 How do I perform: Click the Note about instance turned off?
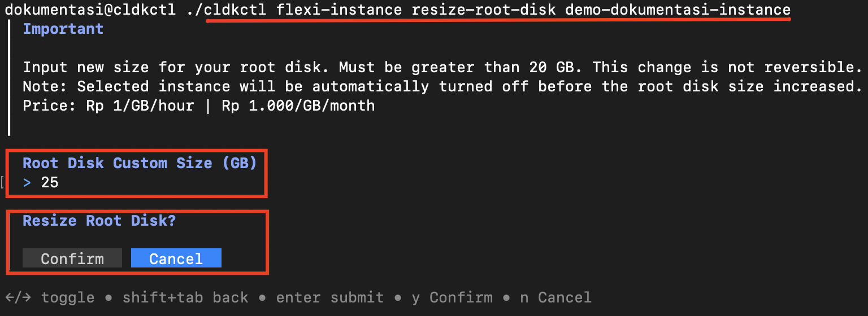442,86
